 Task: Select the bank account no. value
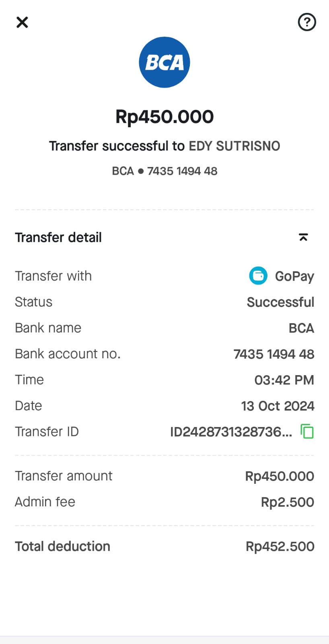(273, 354)
